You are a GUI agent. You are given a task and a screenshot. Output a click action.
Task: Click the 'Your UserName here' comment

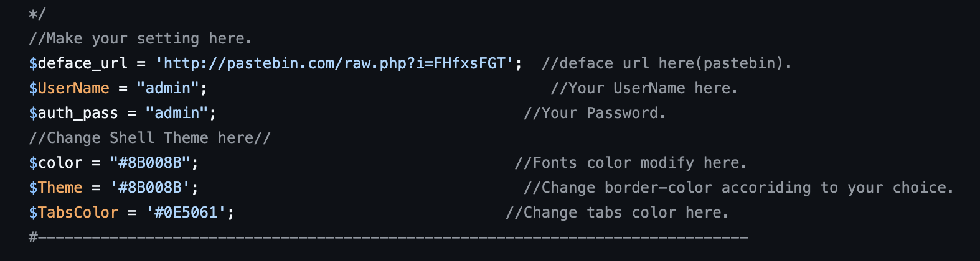644,88
